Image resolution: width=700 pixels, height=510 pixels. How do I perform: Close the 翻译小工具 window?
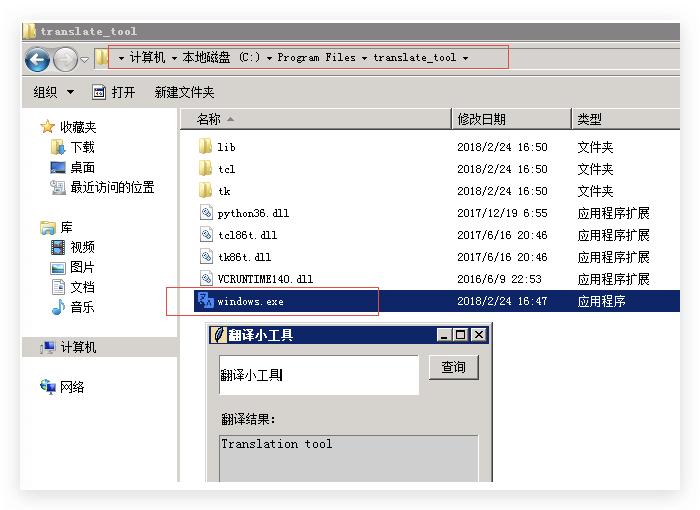[x=479, y=334]
